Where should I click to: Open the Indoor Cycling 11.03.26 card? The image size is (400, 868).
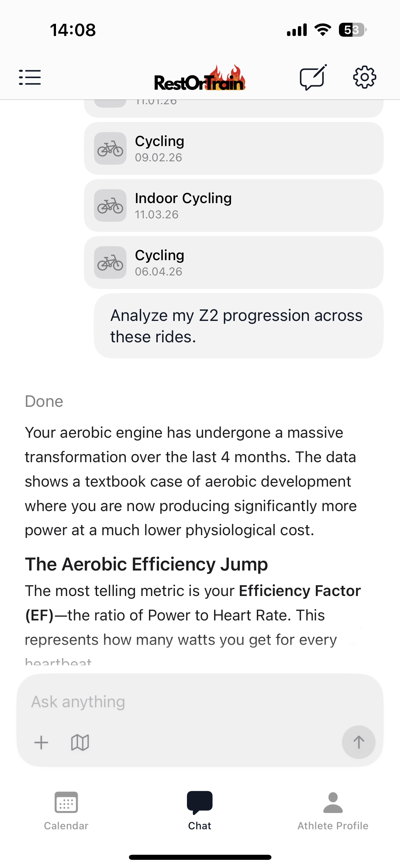233,206
